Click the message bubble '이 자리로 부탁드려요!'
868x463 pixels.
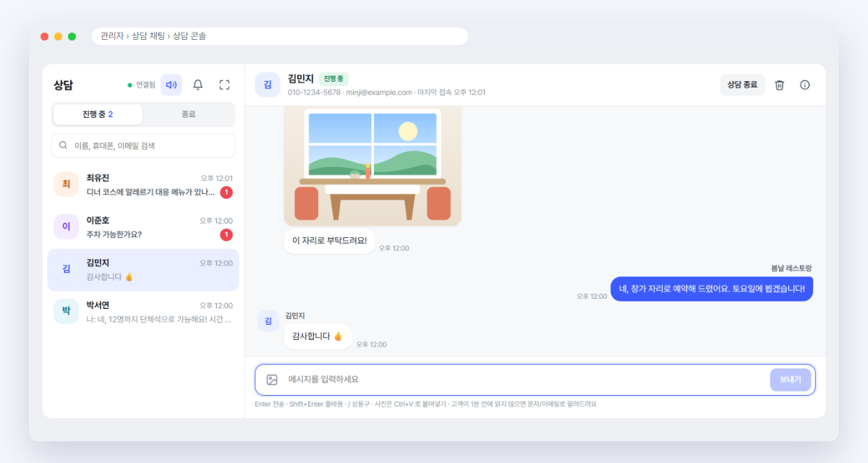pyautogui.click(x=329, y=240)
